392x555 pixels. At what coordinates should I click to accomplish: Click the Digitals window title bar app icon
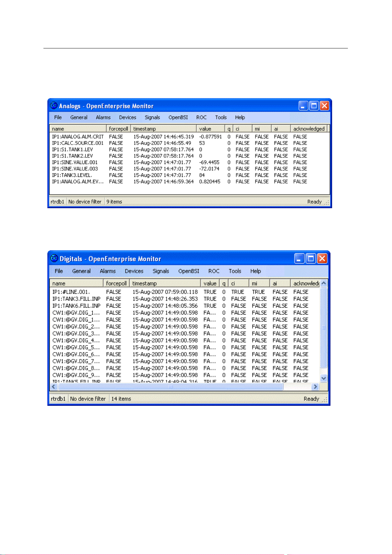coord(54,259)
